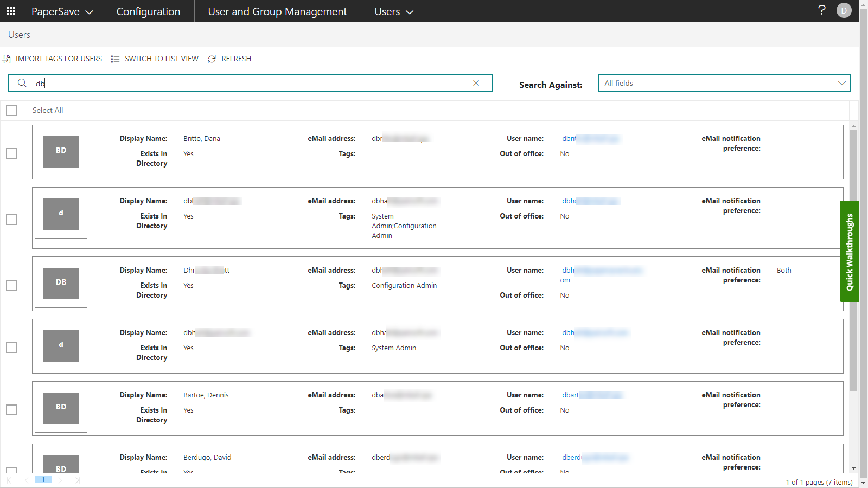Click the d avatar of the System Admin user
Image resolution: width=868 pixels, height=488 pixels.
(61, 345)
